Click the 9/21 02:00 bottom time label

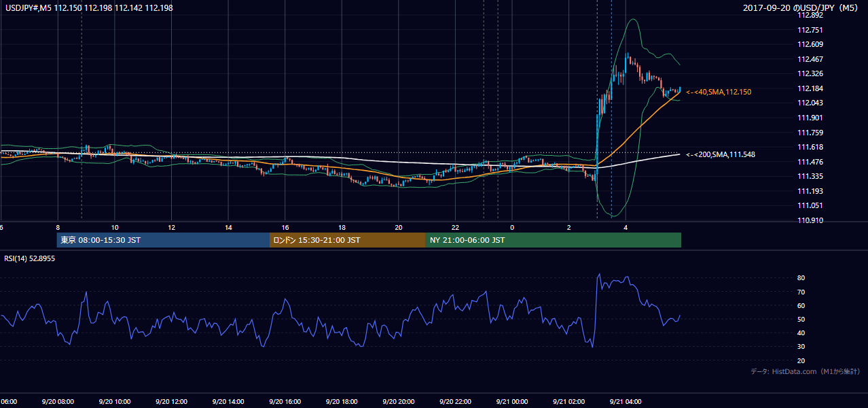click(x=568, y=402)
